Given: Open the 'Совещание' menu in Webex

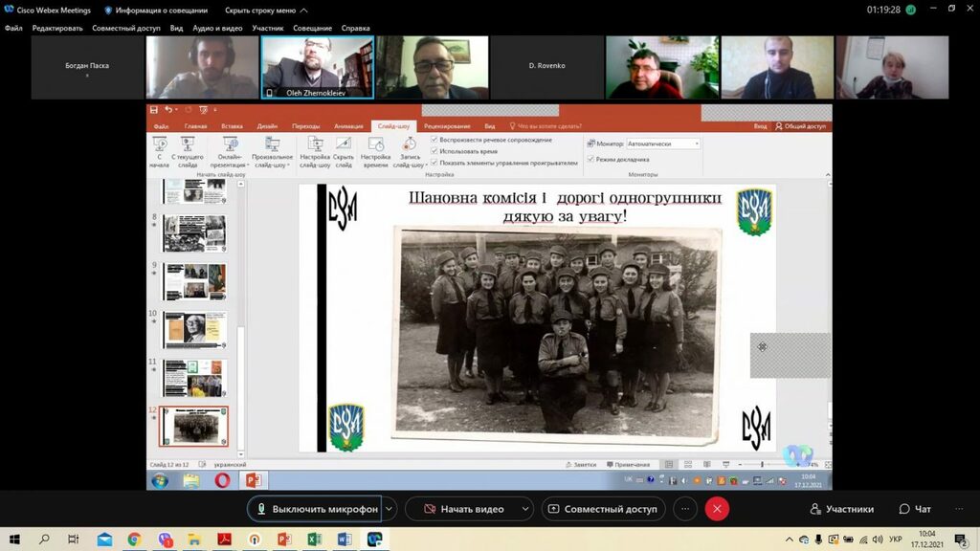Looking at the screenshot, I should 312,28.
